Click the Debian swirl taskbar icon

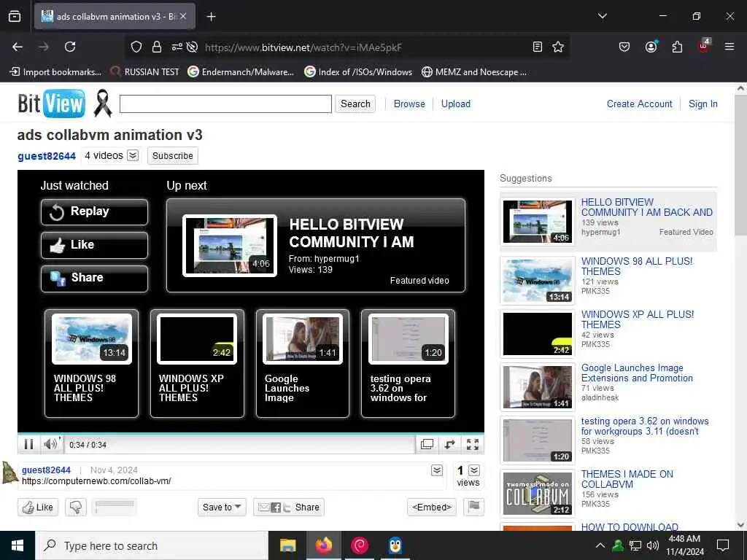(x=360, y=545)
